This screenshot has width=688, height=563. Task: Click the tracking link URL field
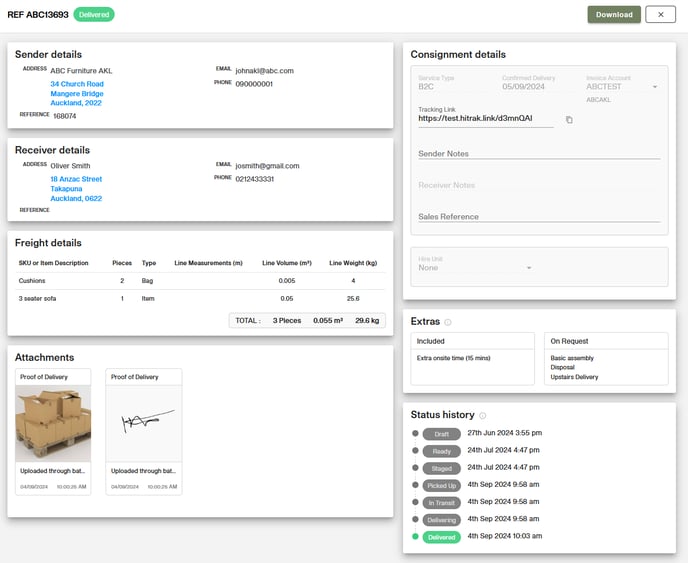point(486,118)
